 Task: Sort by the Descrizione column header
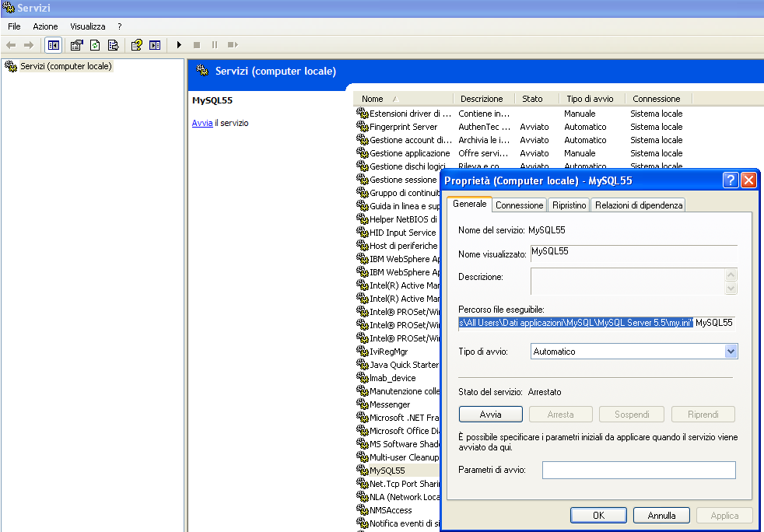click(484, 99)
